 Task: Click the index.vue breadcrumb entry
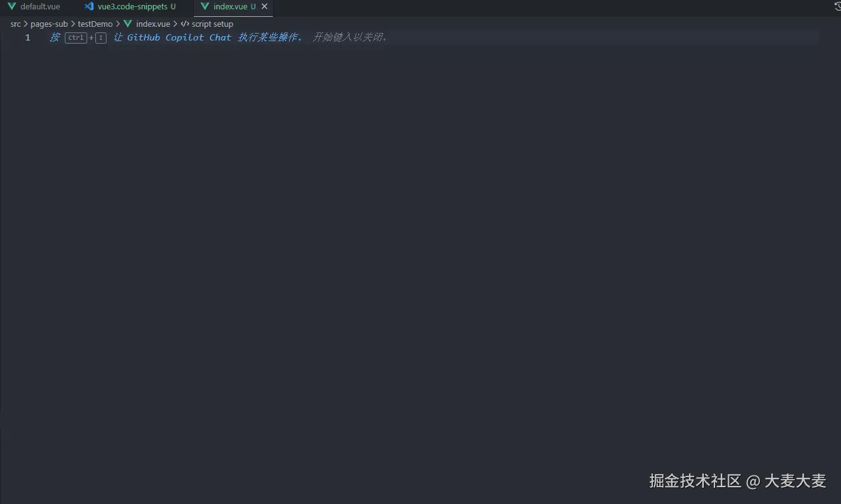click(x=153, y=24)
